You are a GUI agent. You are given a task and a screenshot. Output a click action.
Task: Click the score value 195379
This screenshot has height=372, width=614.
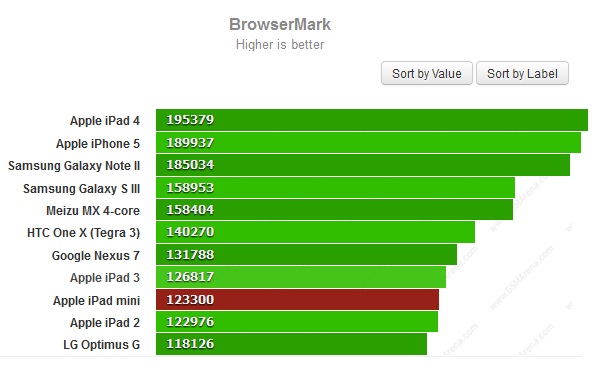190,120
